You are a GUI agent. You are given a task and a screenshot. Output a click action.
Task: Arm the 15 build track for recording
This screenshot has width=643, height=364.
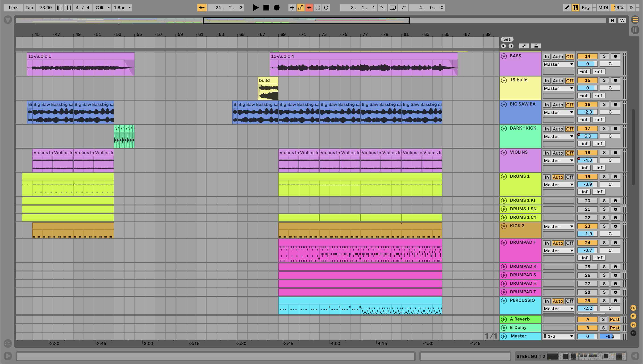point(616,80)
